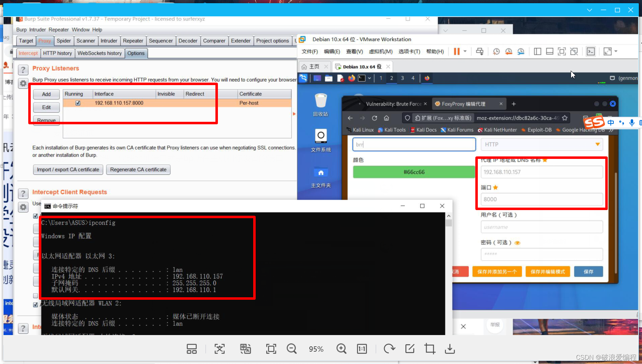Take a VM snapshot clock icon
The height and width of the screenshot is (364, 642).
click(x=496, y=52)
